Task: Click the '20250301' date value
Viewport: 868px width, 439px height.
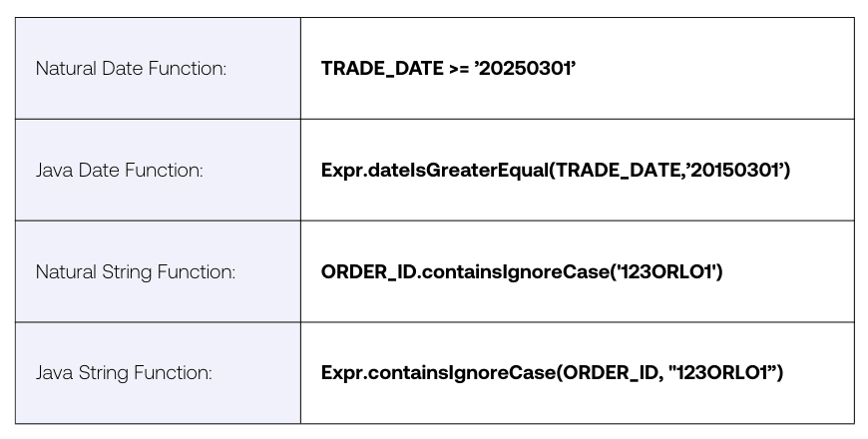Action: [x=526, y=68]
